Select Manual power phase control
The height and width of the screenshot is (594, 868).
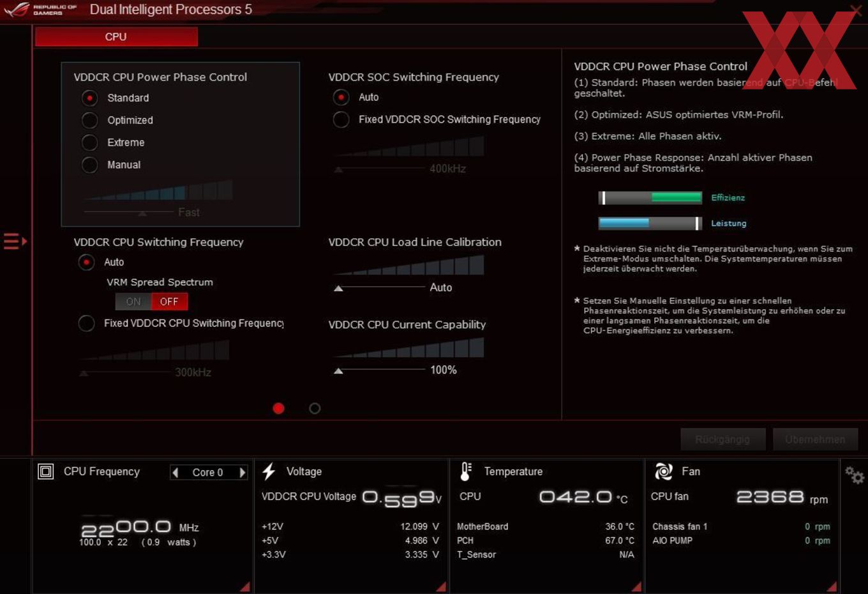coord(90,165)
